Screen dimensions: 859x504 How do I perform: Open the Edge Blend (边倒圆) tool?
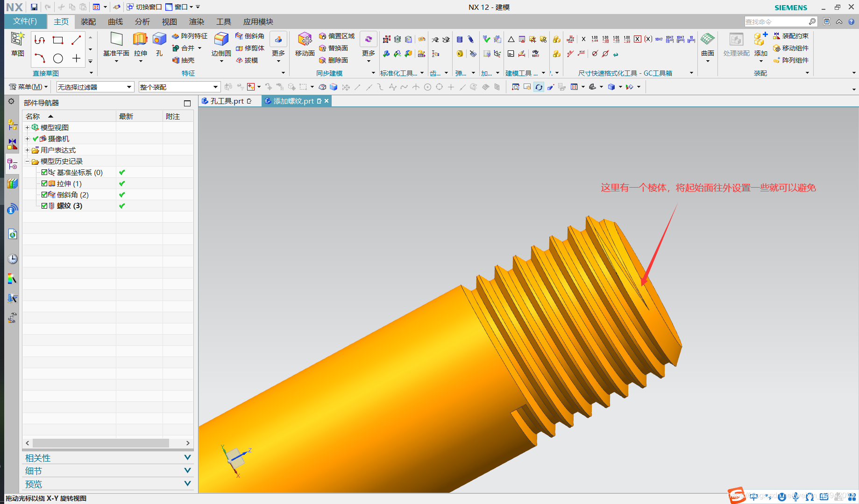[x=221, y=45]
